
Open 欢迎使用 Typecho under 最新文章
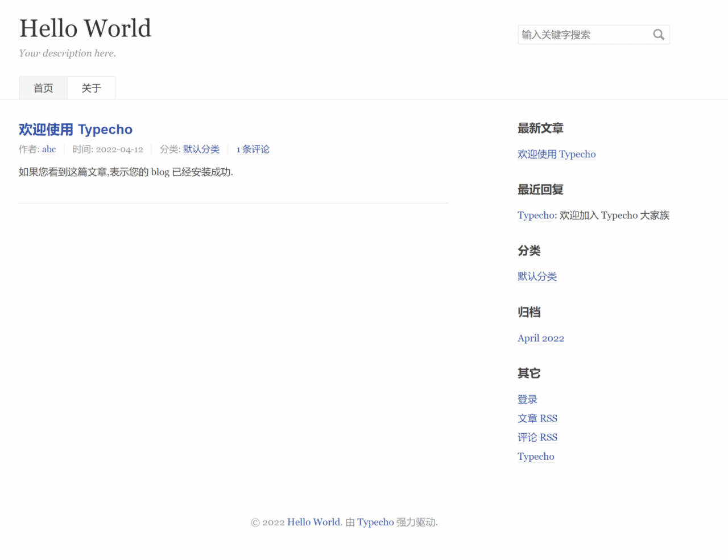click(556, 154)
